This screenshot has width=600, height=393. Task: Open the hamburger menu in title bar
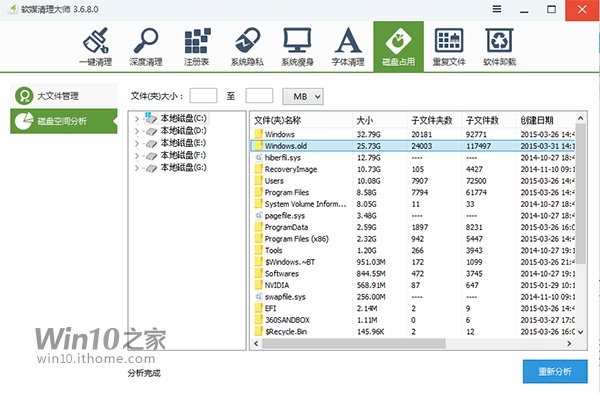click(497, 9)
